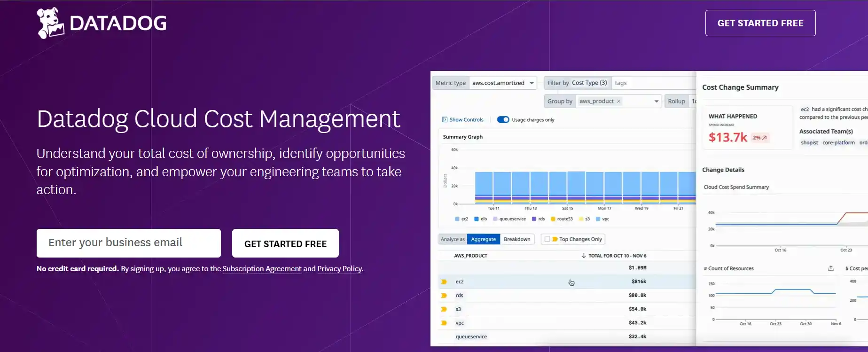This screenshot has width=868, height=352.
Task: Click the $43.2k value for vpc
Action: click(637, 322)
